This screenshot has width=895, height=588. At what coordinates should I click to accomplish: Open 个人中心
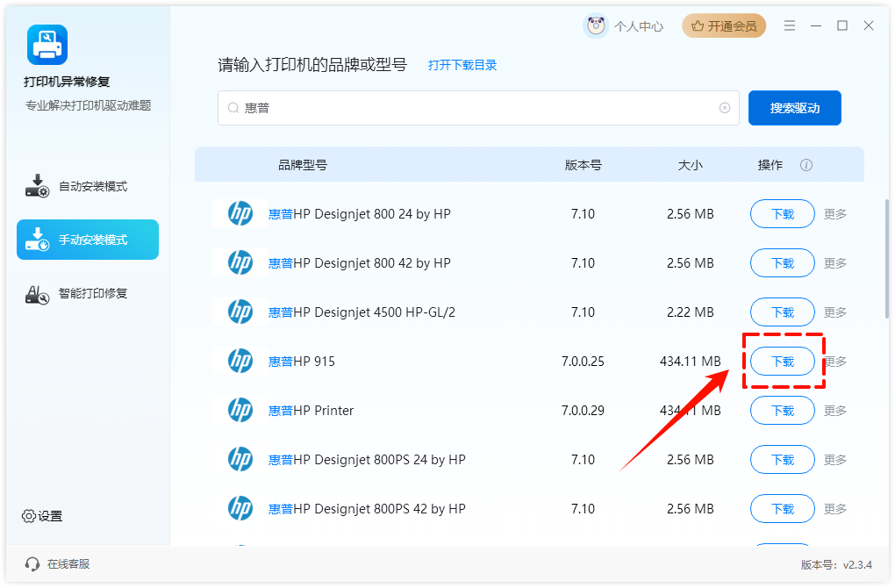638,26
